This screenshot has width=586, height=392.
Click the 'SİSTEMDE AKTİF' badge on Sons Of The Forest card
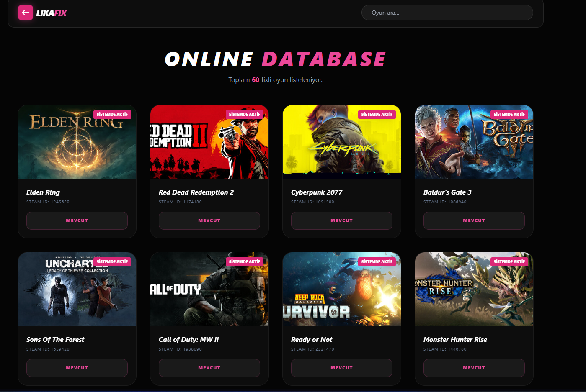click(112, 262)
